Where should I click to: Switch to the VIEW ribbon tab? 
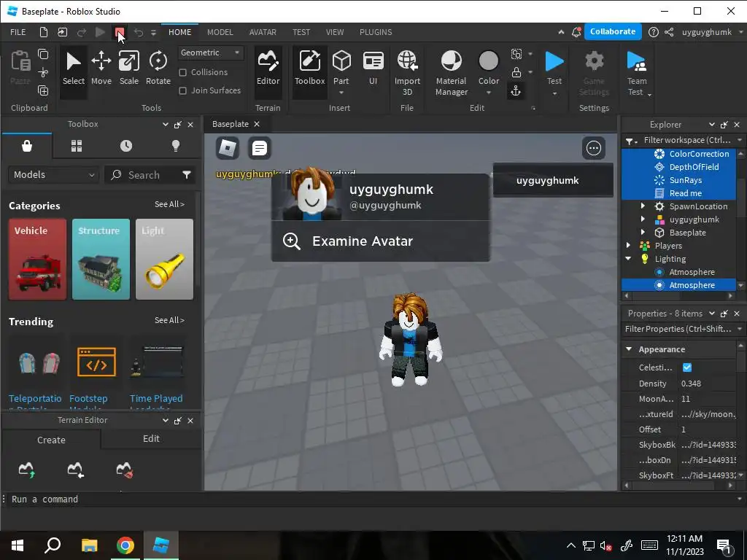pos(334,32)
